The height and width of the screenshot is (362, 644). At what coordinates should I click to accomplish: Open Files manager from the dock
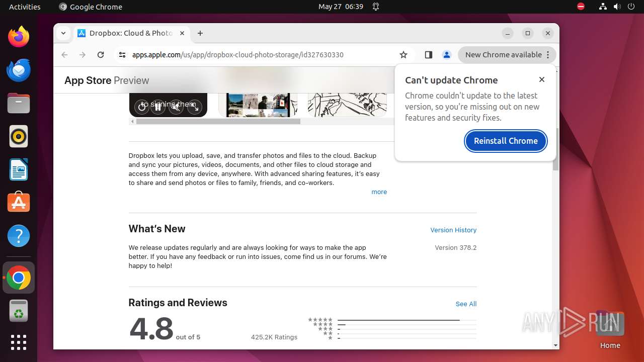(19, 103)
